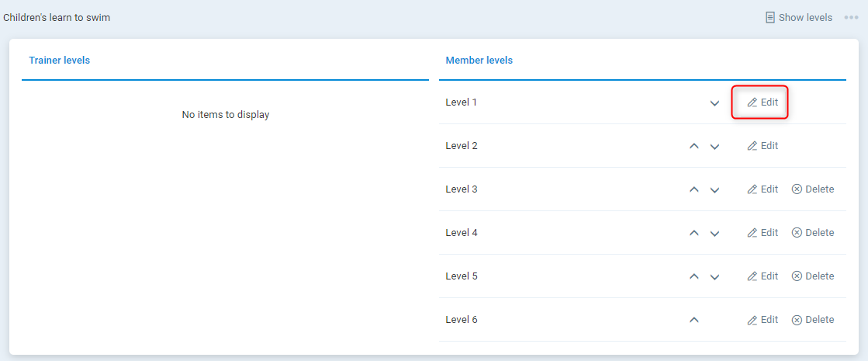Select the Trainer levels header
Screen dimensions: 868x361
coord(60,61)
